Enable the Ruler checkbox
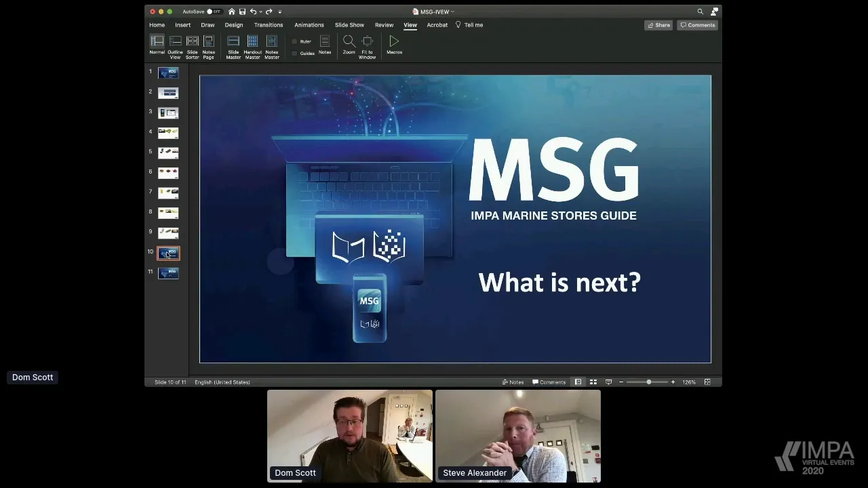The height and width of the screenshot is (488, 868). 294,41
